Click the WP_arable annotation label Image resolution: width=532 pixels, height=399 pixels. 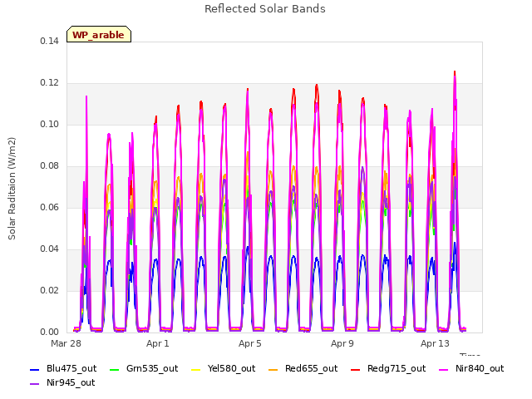tap(98, 35)
